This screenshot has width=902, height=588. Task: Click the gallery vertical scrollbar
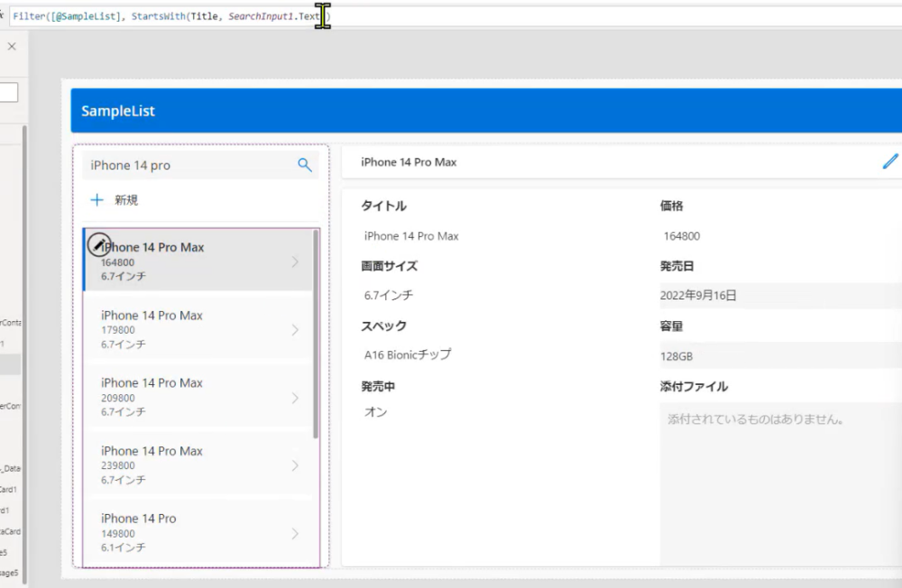click(316, 335)
